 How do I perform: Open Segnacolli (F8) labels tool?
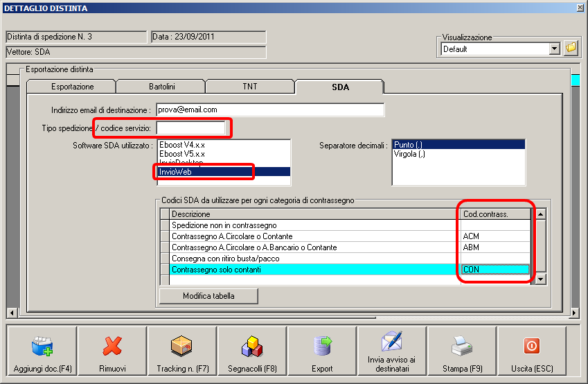click(252, 351)
